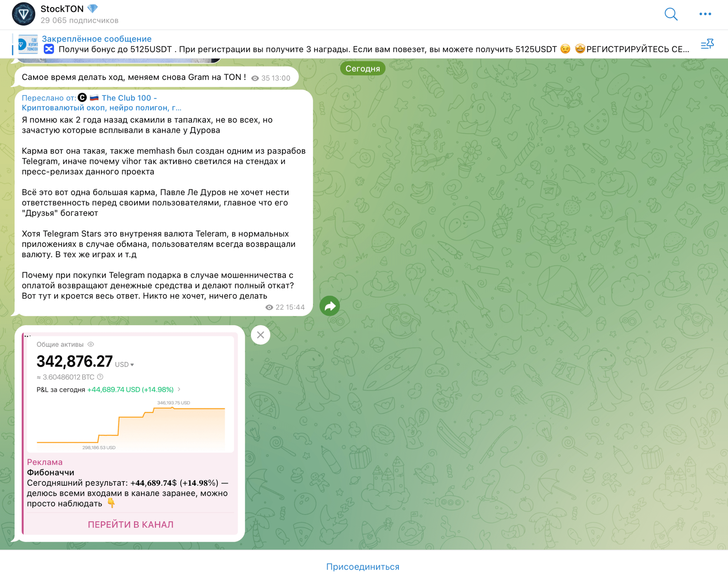This screenshot has width=728, height=582.
Task: Click the diamond emoji next to StockTON
Action: 92,9
